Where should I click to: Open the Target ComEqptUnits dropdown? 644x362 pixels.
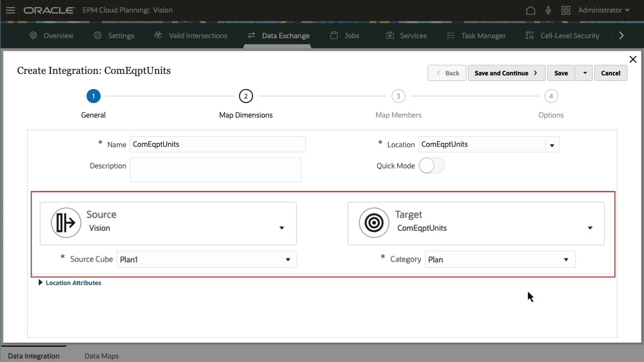click(590, 228)
